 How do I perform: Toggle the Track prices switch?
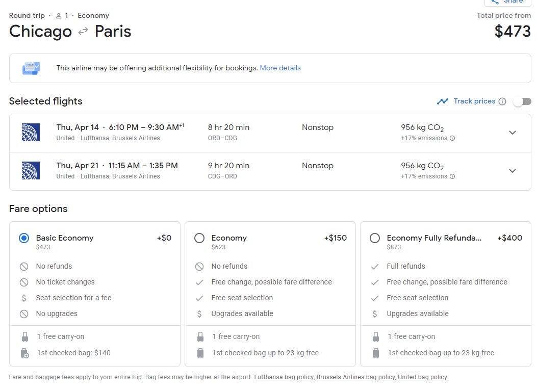coord(522,101)
